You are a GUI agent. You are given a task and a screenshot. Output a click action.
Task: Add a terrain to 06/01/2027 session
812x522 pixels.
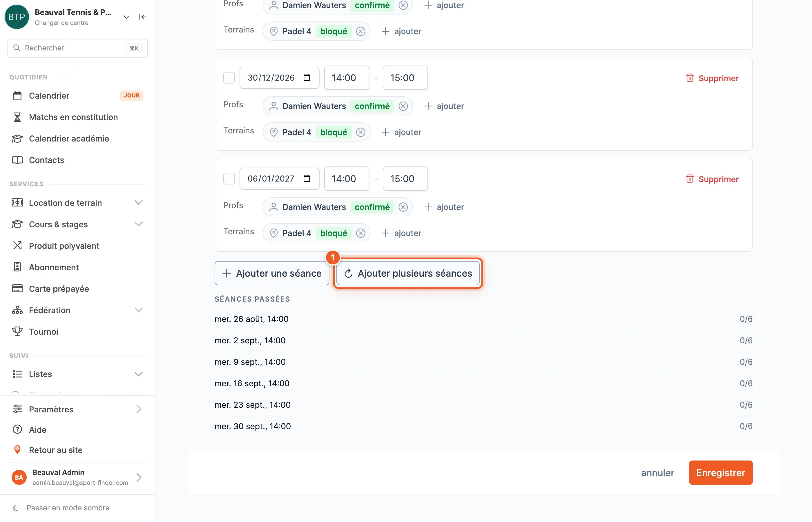click(x=401, y=233)
